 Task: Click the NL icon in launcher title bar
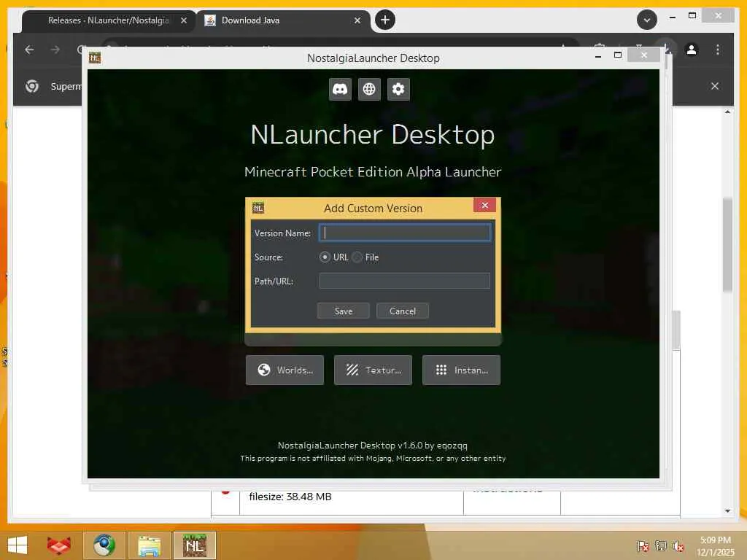(95, 58)
